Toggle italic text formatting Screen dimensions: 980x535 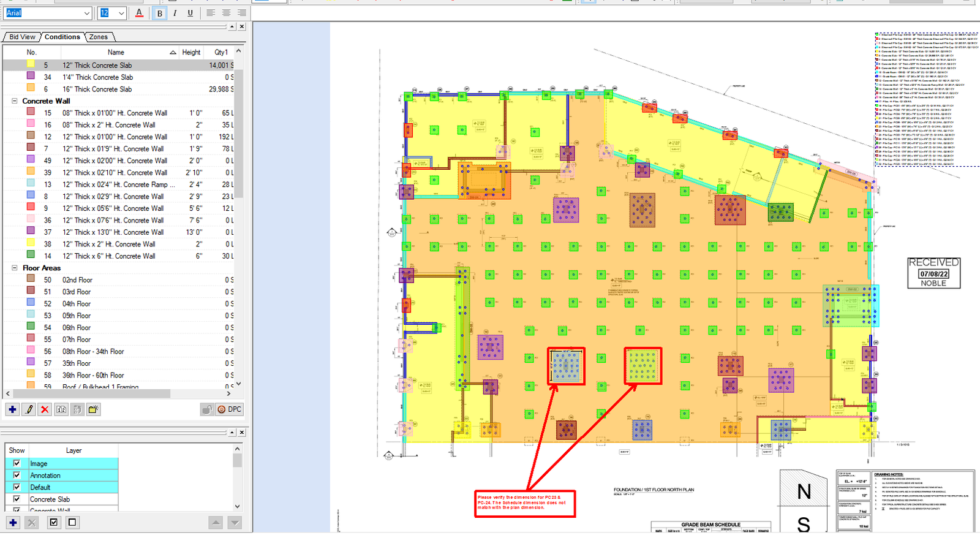coord(175,13)
